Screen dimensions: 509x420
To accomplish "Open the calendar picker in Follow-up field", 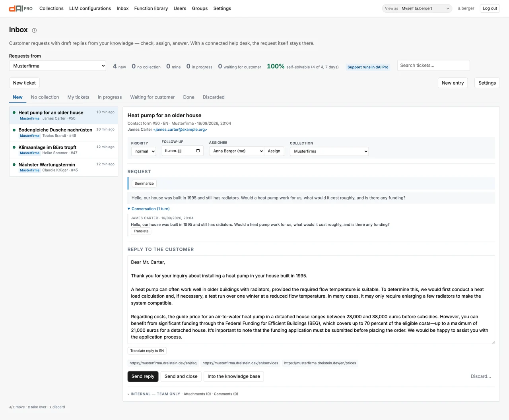I will [198, 151].
